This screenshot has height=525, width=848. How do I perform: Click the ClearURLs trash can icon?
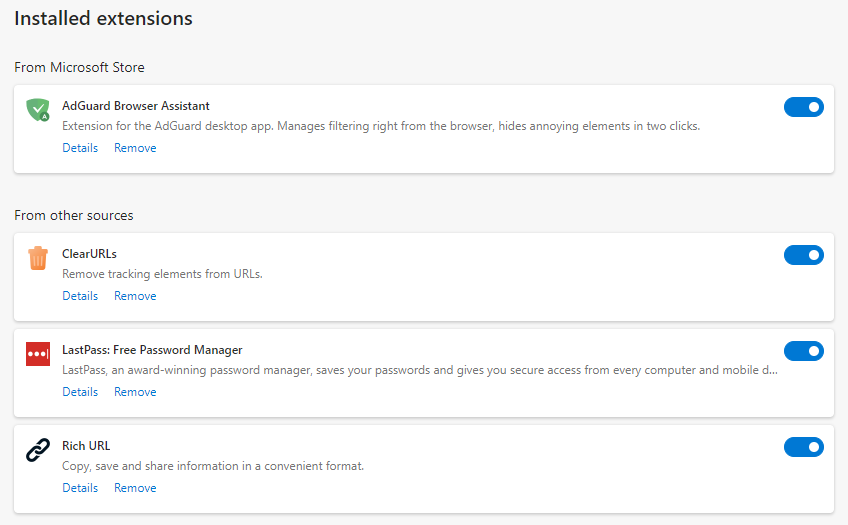[38, 258]
